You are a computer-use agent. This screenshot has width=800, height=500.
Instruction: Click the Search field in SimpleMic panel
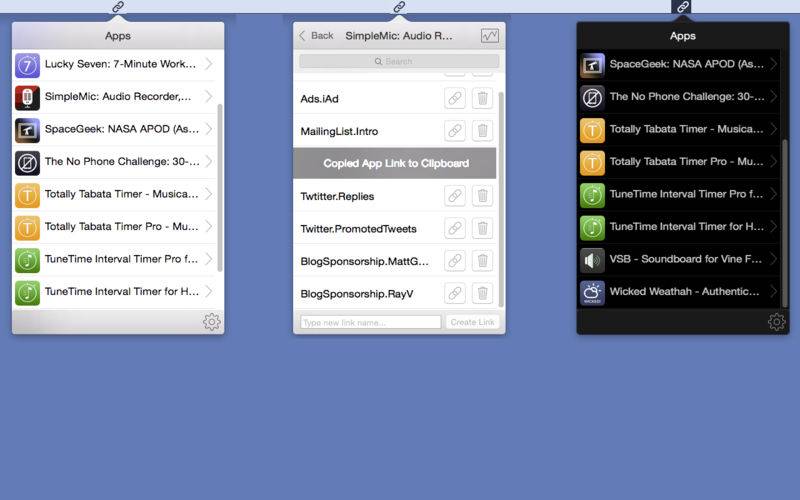point(399,62)
